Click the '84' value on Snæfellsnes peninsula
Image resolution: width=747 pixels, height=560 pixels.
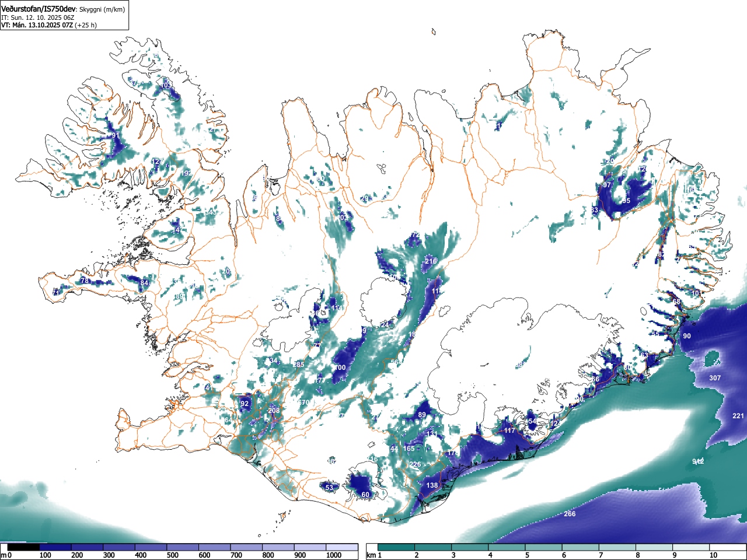pyautogui.click(x=144, y=283)
